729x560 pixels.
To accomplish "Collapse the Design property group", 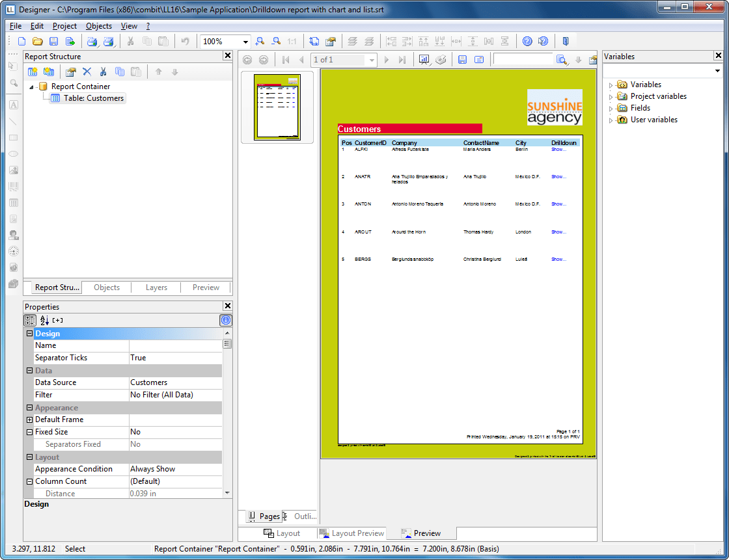I will 29,334.
